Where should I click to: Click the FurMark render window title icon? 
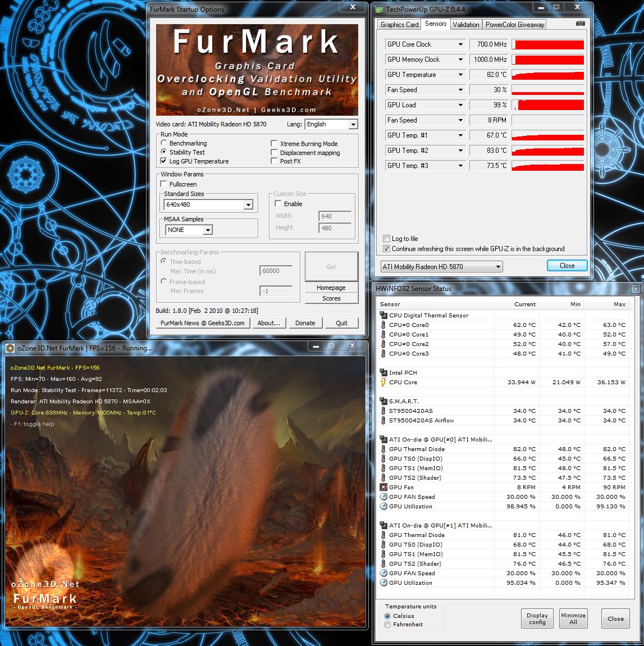[10, 348]
